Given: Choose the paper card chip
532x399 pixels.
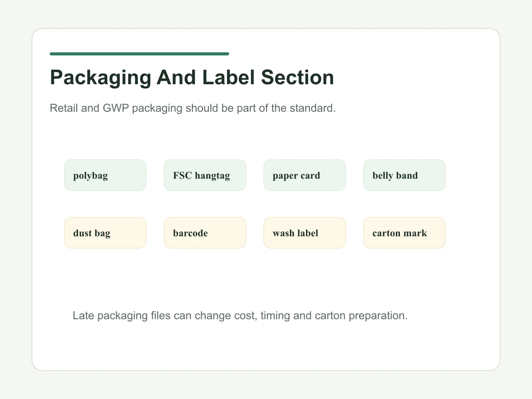Looking at the screenshot, I should point(305,175).
